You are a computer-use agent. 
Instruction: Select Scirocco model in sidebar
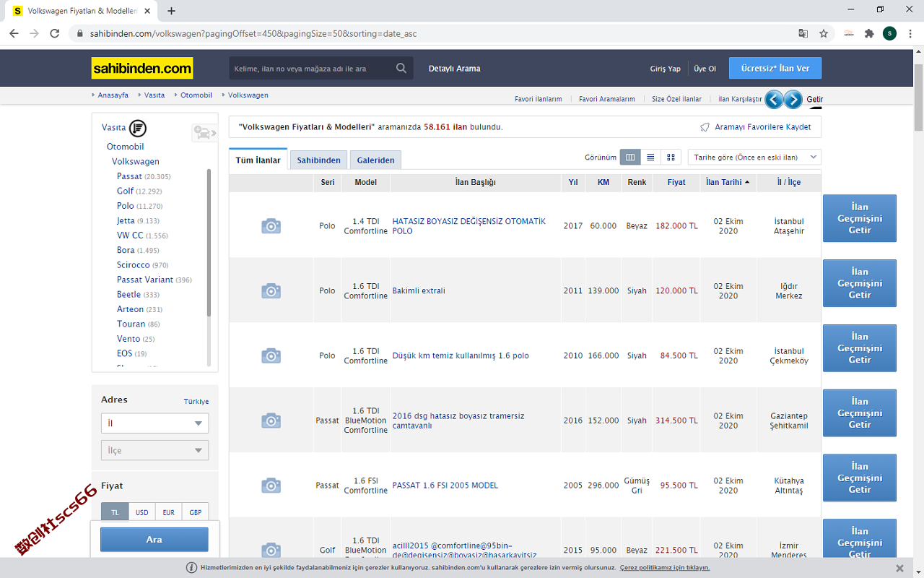[x=133, y=265]
